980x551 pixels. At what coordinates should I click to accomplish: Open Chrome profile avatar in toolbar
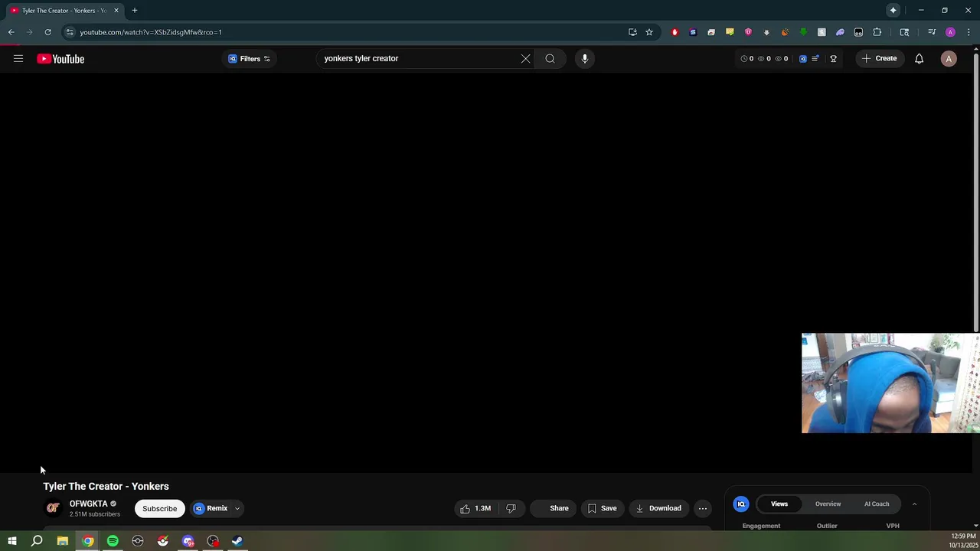point(950,32)
